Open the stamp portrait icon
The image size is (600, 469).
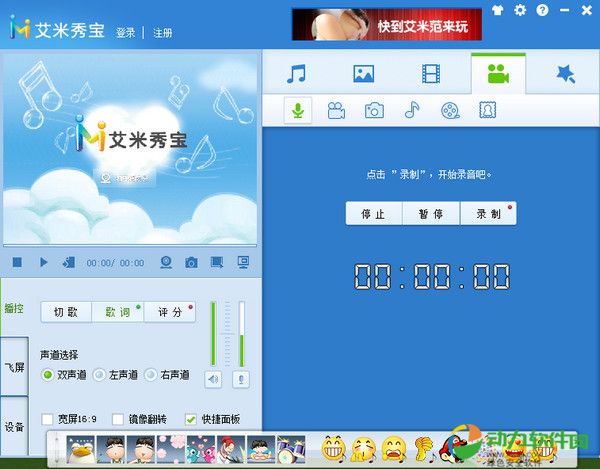[x=488, y=110]
